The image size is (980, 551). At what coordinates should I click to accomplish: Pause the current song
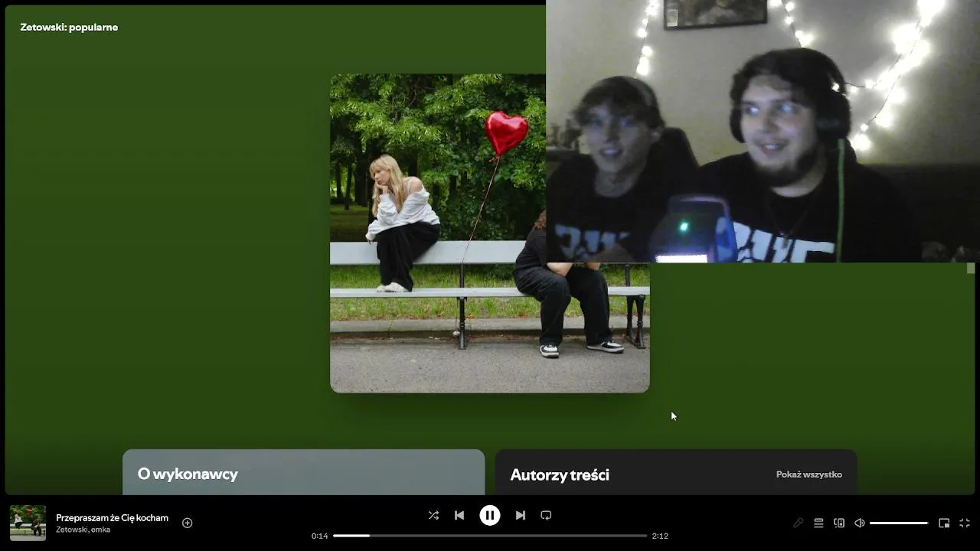(x=490, y=516)
